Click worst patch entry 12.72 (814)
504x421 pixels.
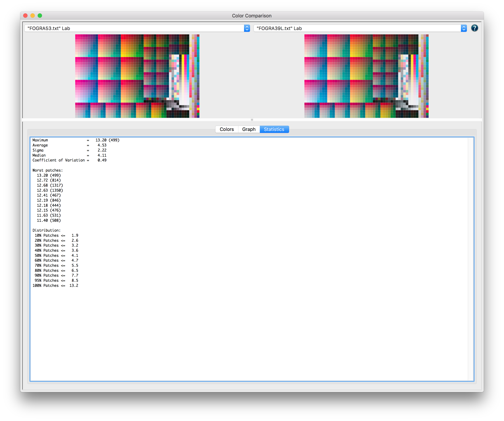(x=49, y=180)
